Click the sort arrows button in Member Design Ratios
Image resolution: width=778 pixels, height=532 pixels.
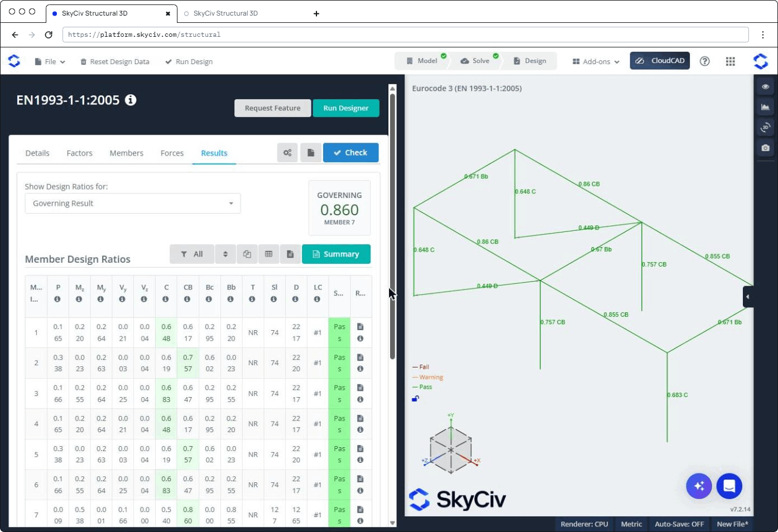[x=225, y=254]
